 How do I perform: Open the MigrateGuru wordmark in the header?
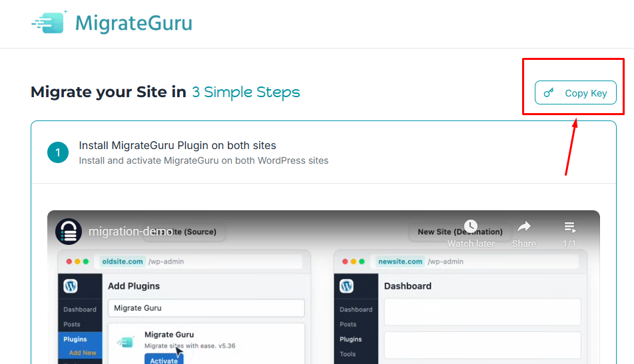[x=133, y=23]
